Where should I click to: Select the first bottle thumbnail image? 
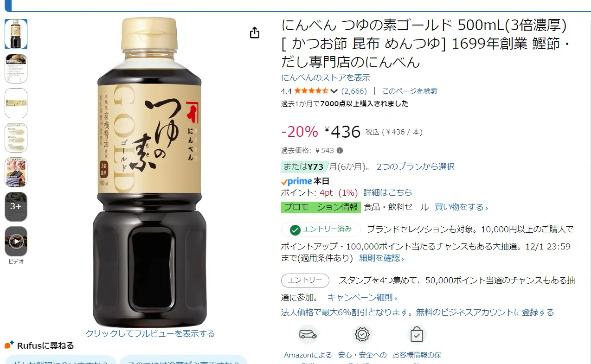[x=16, y=34]
